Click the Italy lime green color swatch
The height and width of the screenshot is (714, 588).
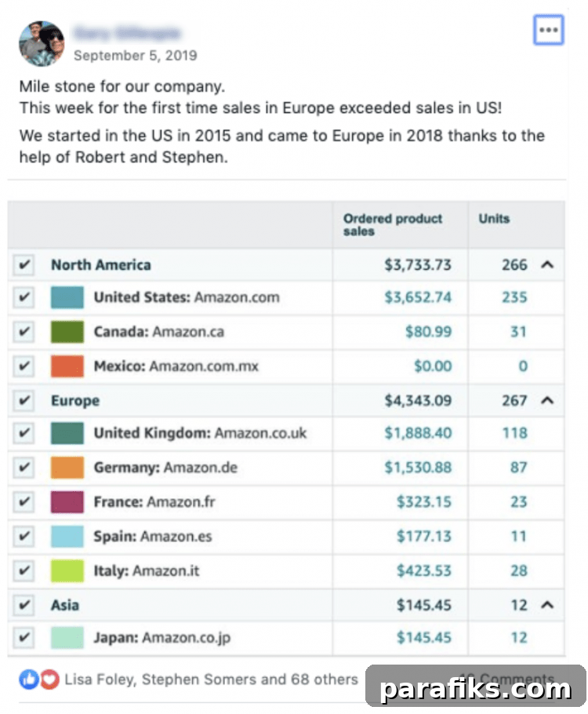67,571
